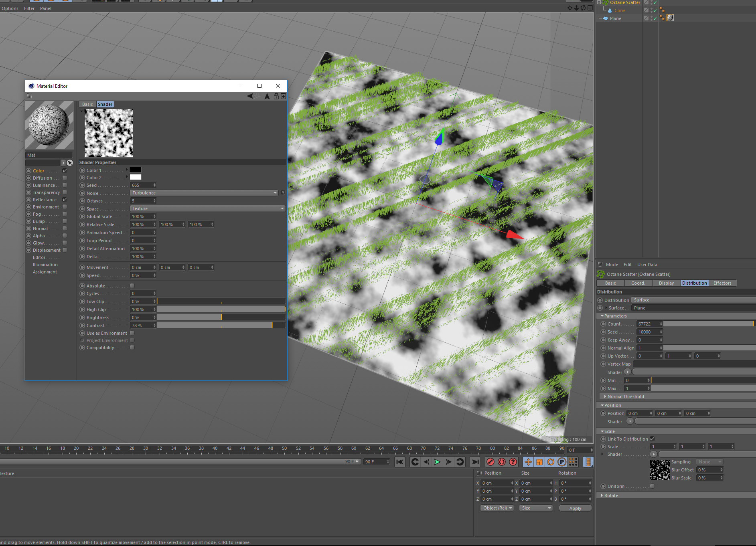The height and width of the screenshot is (546, 756).
Task: Switch to the Basic tab in Material Editor
Action: point(87,104)
